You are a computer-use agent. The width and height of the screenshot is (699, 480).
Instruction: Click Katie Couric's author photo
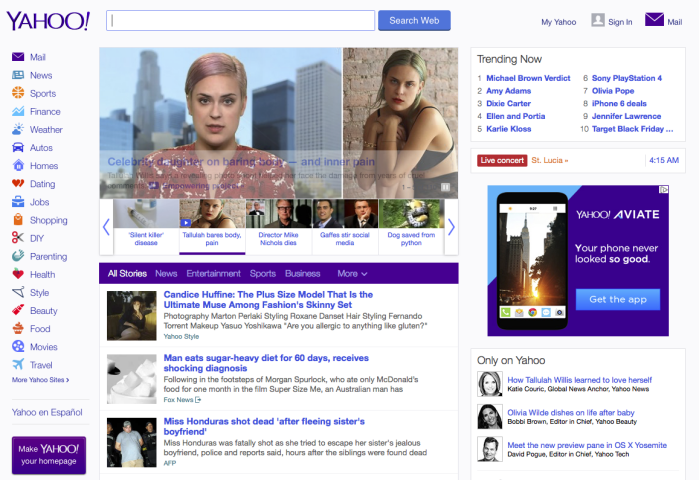tap(489, 384)
